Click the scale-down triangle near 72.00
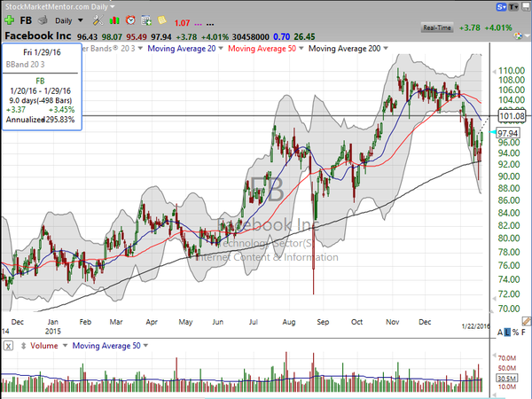The height and width of the screenshot is (399, 532). (495, 298)
